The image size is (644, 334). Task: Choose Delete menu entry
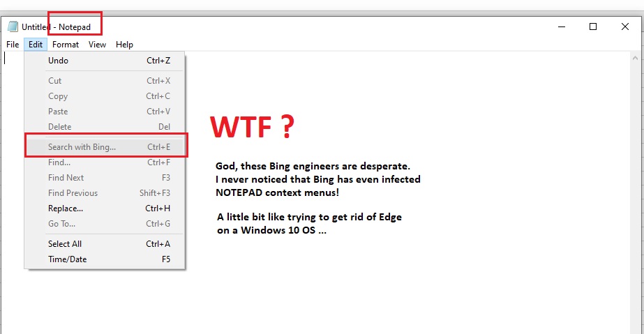pos(105,127)
